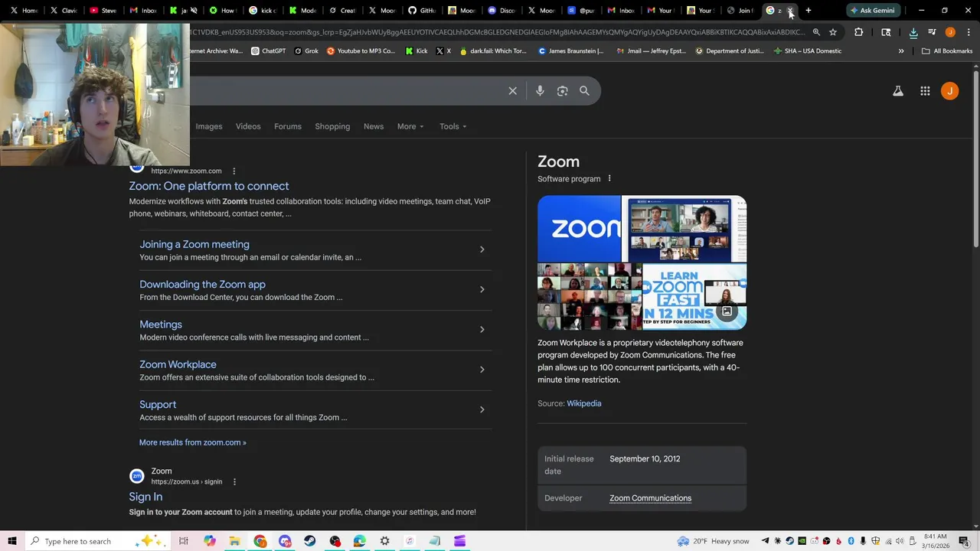Open Chrome downloads icon

pos(913,32)
